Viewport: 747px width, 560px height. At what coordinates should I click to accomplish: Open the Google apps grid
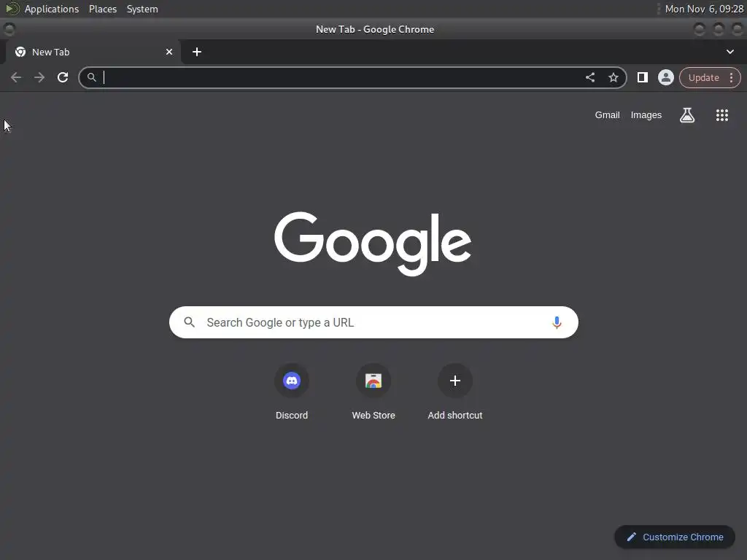[x=721, y=114]
